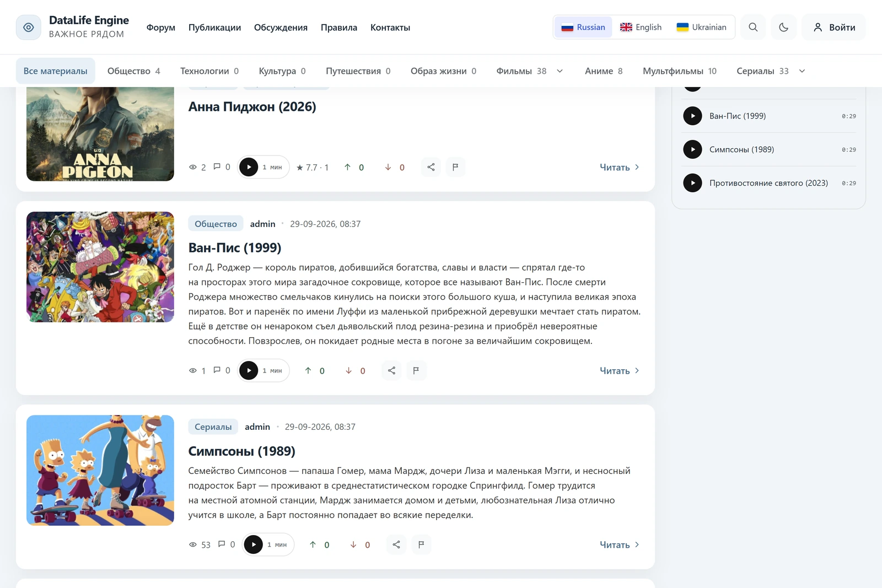Switch language to Russian
The width and height of the screenshot is (882, 588).
click(583, 27)
